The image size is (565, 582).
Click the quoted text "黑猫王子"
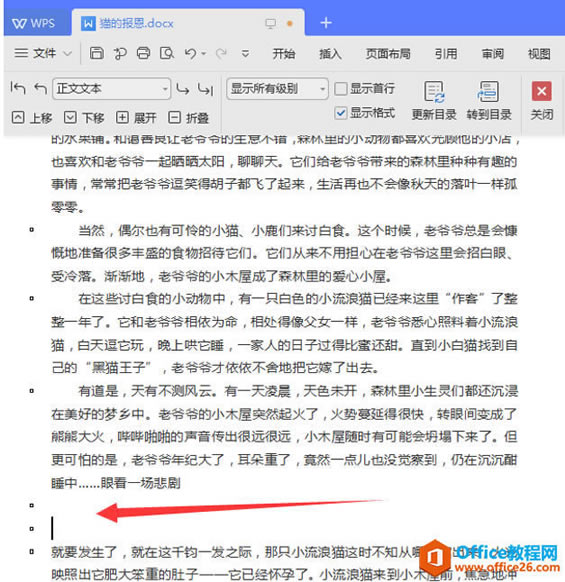coord(118,367)
